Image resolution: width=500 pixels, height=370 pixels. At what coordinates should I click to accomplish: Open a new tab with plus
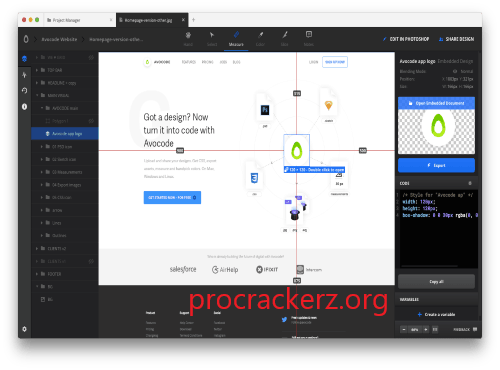(x=193, y=20)
